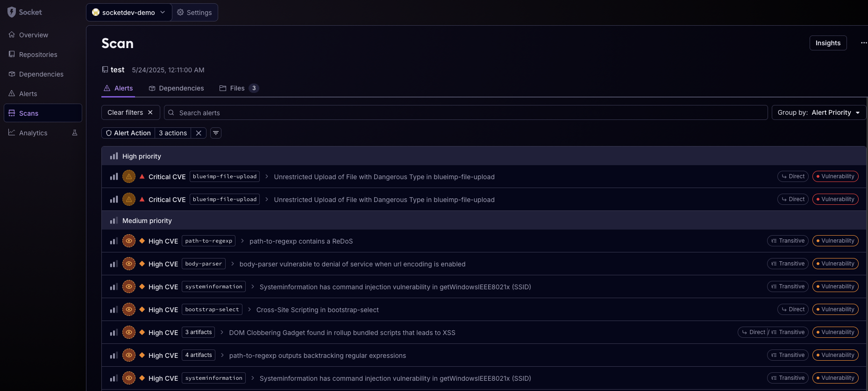Select Scans in the sidebar

point(43,113)
